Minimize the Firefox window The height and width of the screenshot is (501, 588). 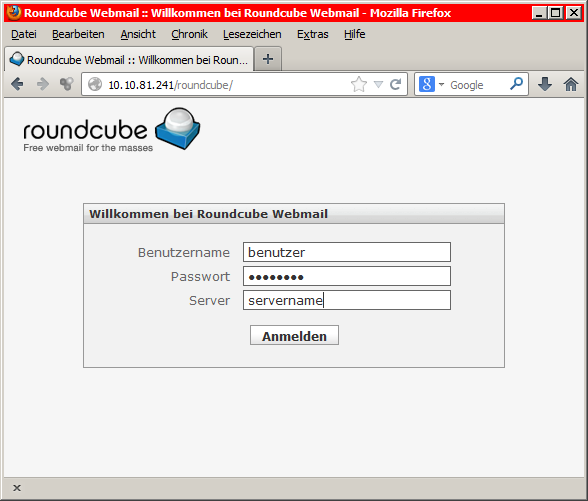[539, 13]
